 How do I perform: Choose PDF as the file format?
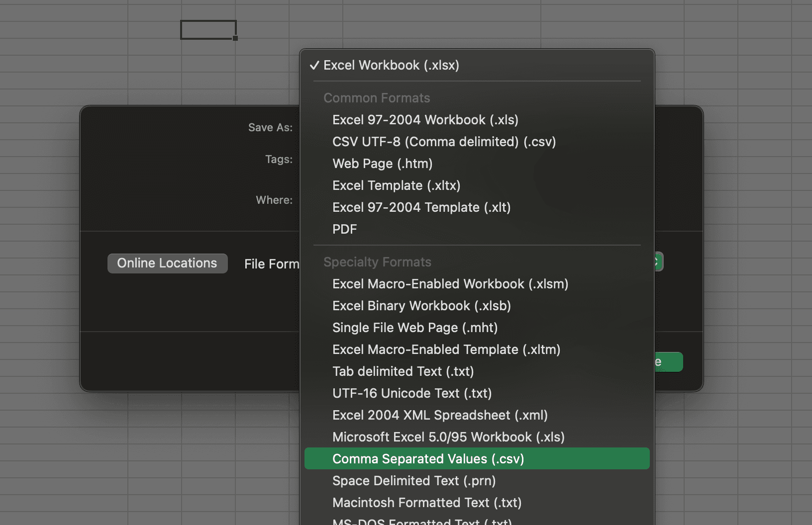point(477,229)
